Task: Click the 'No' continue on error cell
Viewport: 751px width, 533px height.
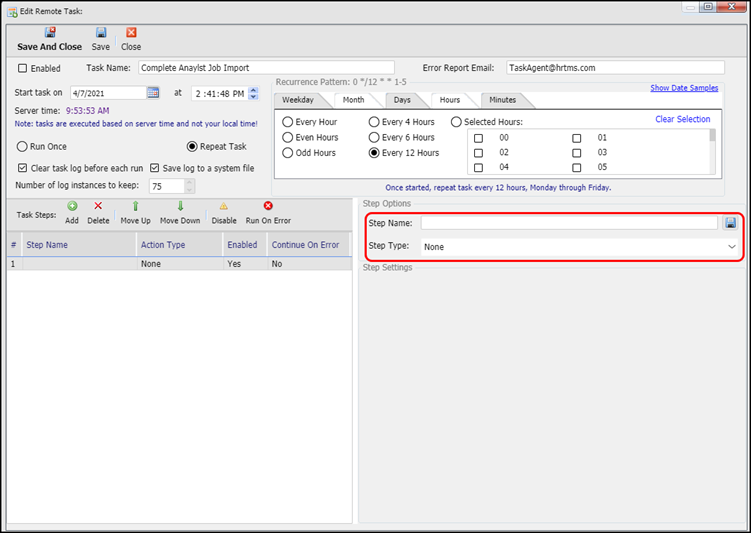Action: 309,264
